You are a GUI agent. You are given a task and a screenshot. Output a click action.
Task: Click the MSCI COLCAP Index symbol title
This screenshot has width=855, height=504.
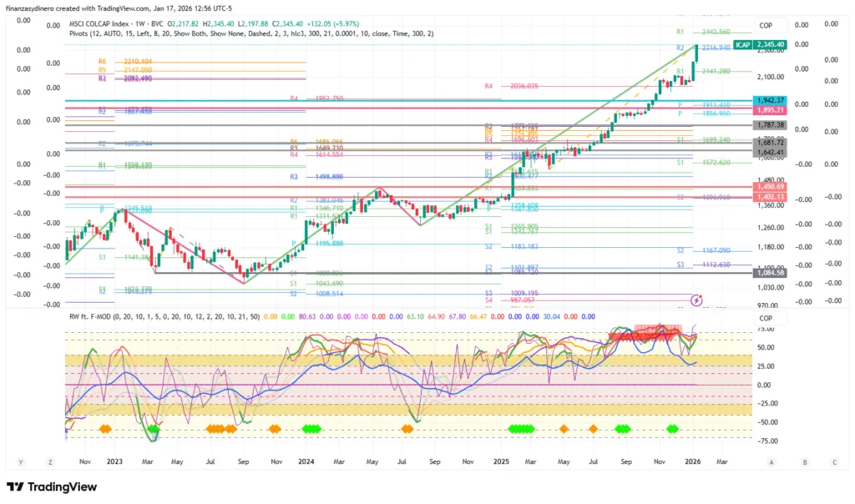107,21
